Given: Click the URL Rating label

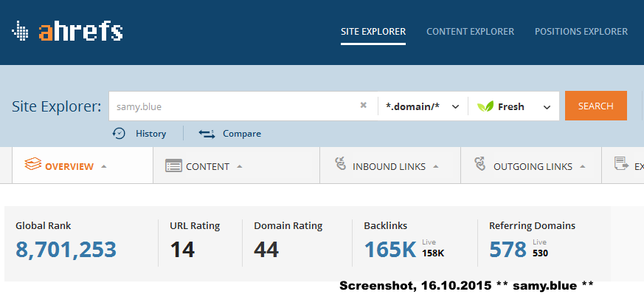Looking at the screenshot, I should [x=195, y=226].
